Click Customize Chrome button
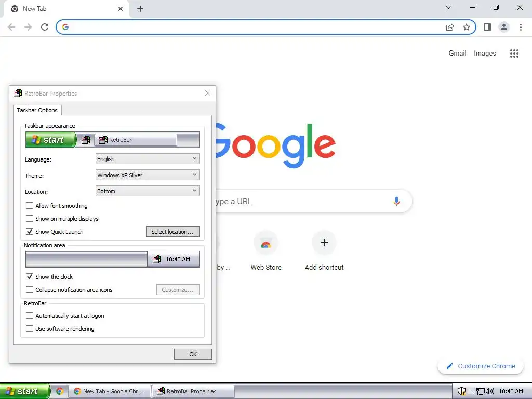 tap(481, 366)
